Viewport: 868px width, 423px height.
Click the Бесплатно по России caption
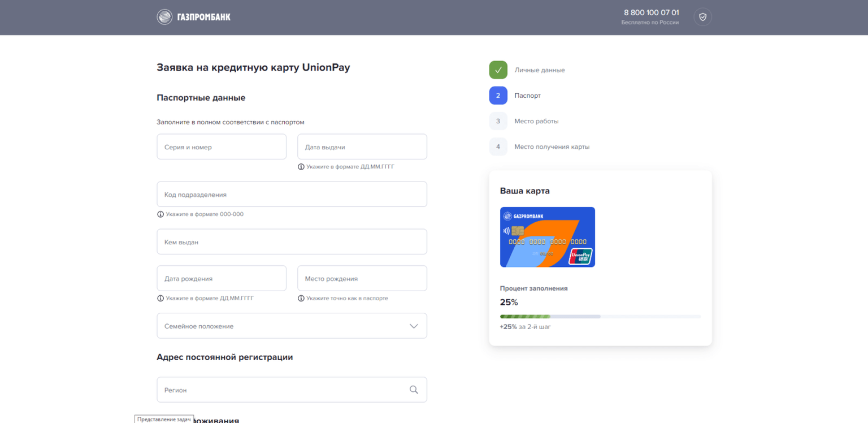point(650,23)
